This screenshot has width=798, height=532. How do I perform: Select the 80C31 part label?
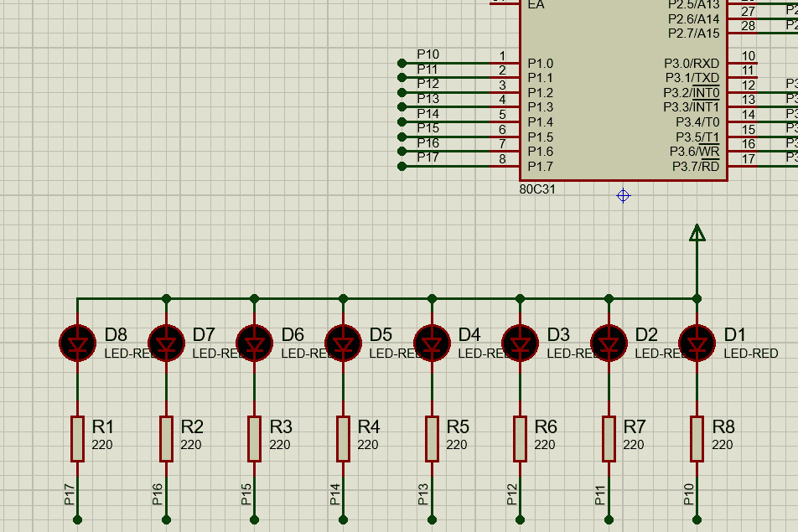point(537,189)
